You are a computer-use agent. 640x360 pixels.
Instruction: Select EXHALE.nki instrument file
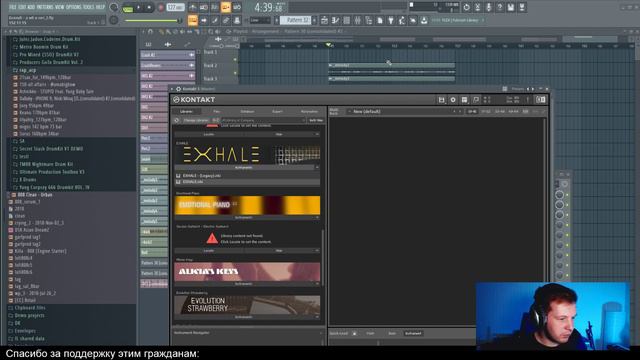247,182
